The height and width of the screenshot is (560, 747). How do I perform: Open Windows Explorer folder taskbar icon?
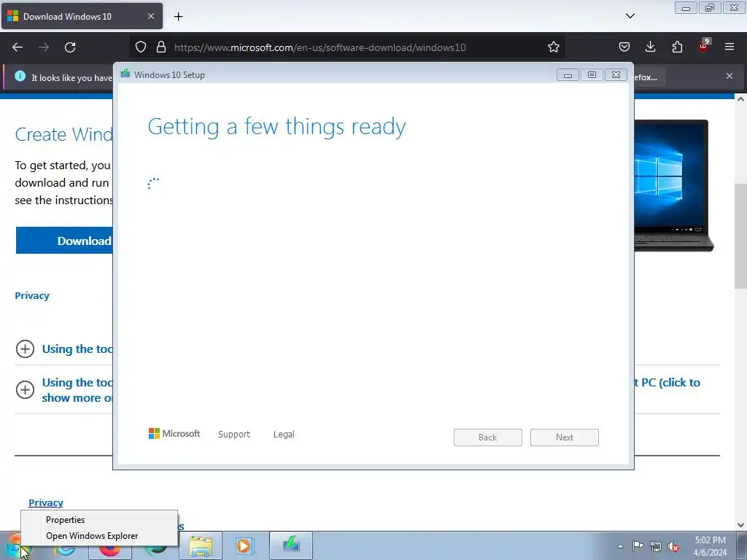tap(201, 545)
